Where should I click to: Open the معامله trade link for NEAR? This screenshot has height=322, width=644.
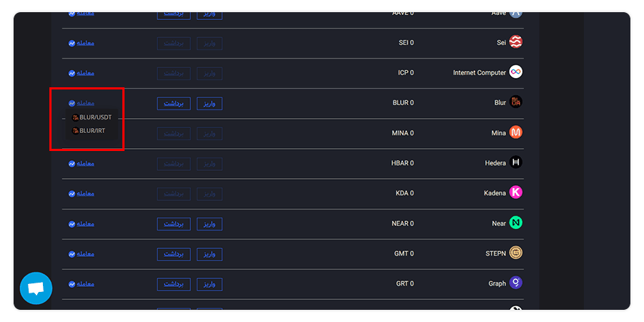tap(85, 223)
